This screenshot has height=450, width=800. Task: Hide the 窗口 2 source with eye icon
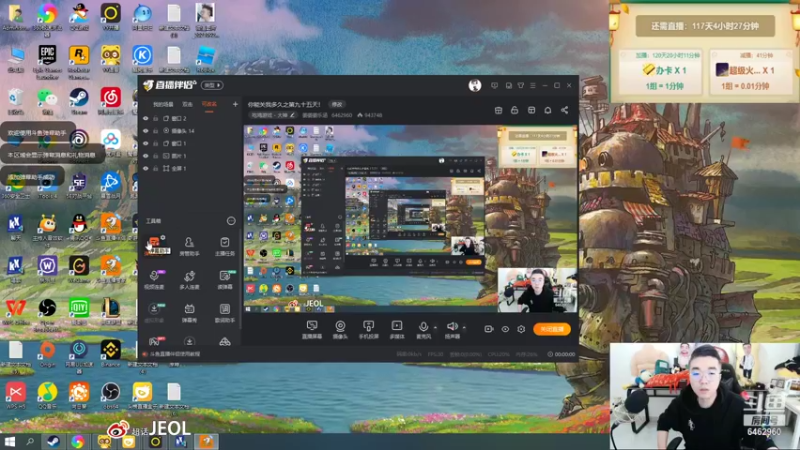pyautogui.click(x=145, y=118)
